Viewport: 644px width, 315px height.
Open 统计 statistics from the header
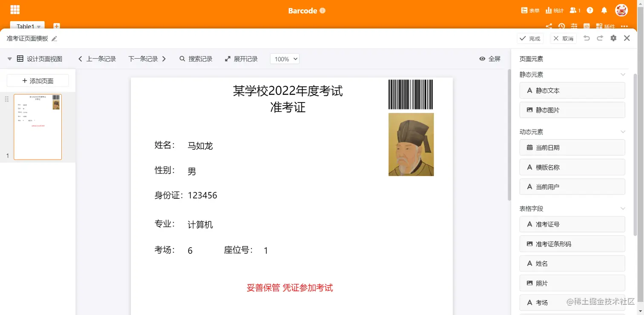554,11
